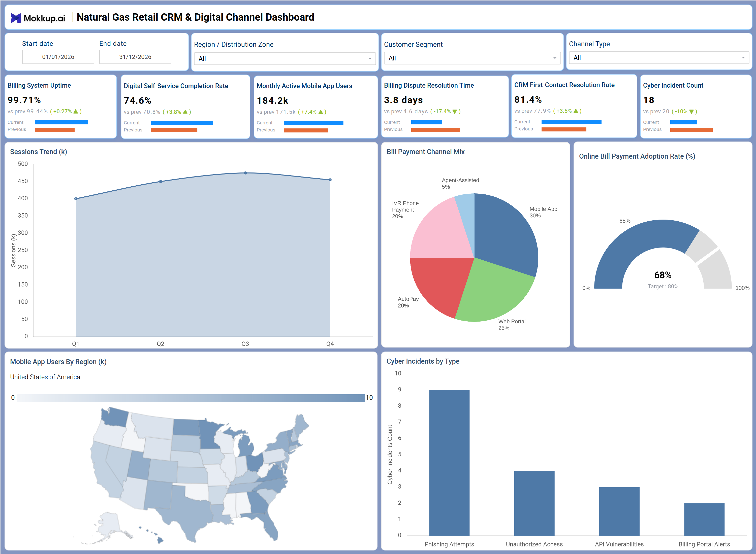The width and height of the screenshot is (756, 554).
Task: Click the Online Bill Payment Adoption Rate title
Action: [637, 156]
